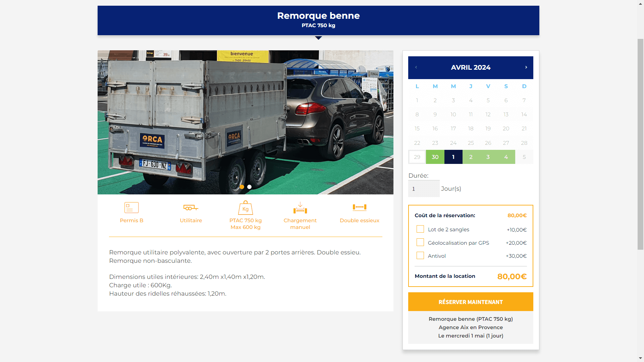
Task: Click the Chargement manuel icon
Action: [x=300, y=208]
